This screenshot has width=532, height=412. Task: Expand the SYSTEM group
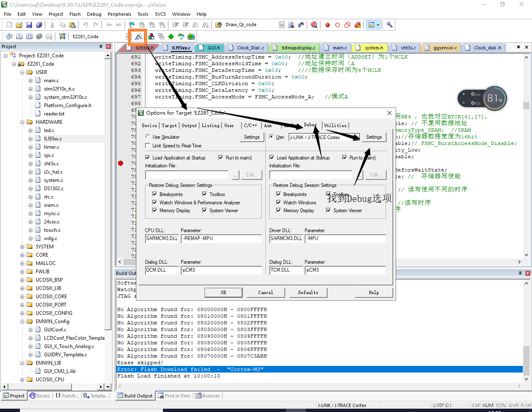(22, 247)
